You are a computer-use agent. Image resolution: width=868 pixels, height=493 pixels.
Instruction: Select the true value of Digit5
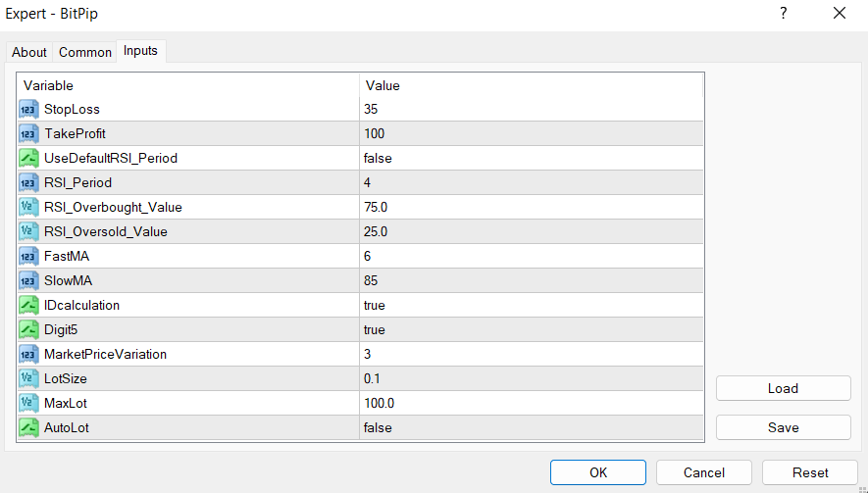[x=375, y=329]
